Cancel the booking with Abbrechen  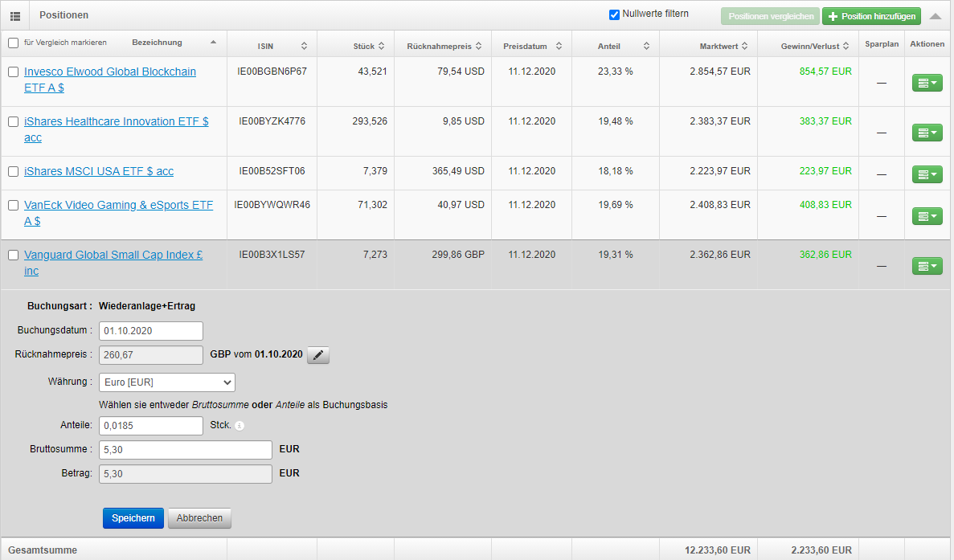(199, 518)
